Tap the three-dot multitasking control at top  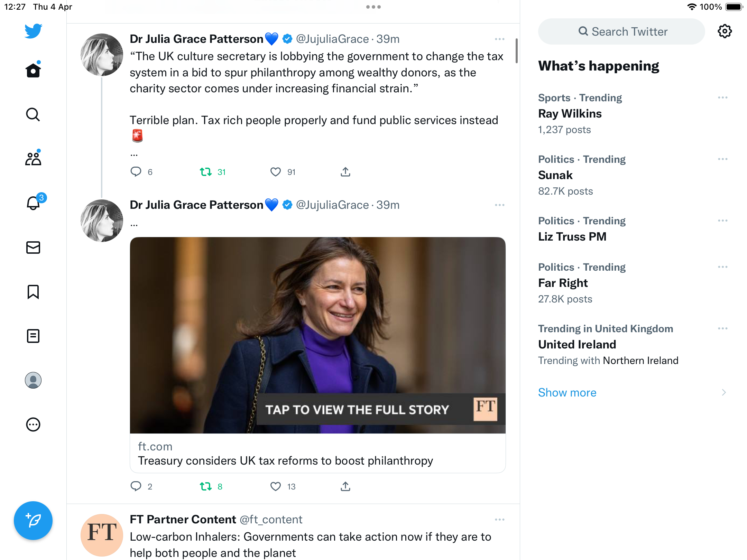373,7
